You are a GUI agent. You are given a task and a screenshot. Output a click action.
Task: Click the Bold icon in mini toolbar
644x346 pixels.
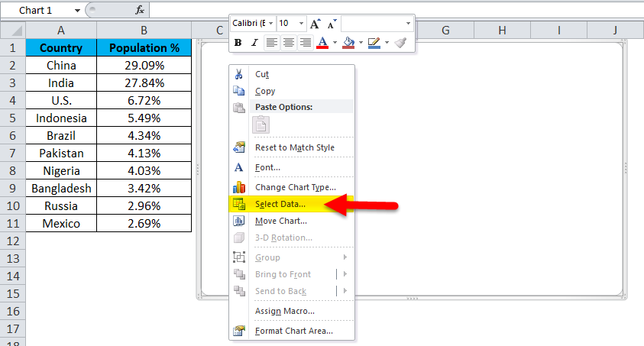point(238,42)
